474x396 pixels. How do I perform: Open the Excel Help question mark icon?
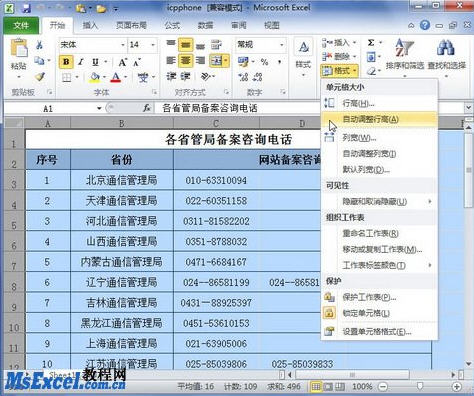point(425,25)
